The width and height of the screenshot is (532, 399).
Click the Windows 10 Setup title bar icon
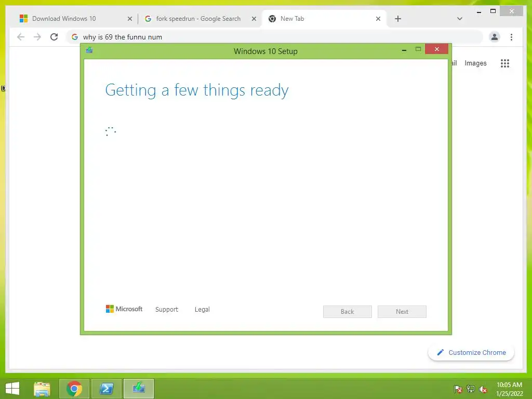coord(89,50)
